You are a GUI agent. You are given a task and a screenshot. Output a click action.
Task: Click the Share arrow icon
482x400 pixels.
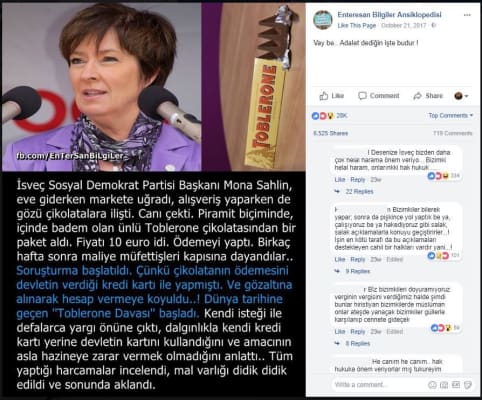coord(417,96)
